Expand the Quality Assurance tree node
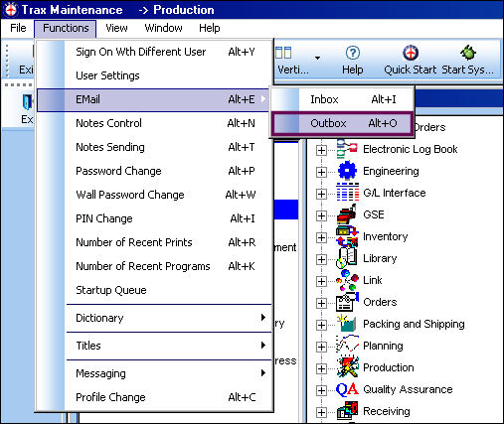504x424 pixels. [321, 390]
